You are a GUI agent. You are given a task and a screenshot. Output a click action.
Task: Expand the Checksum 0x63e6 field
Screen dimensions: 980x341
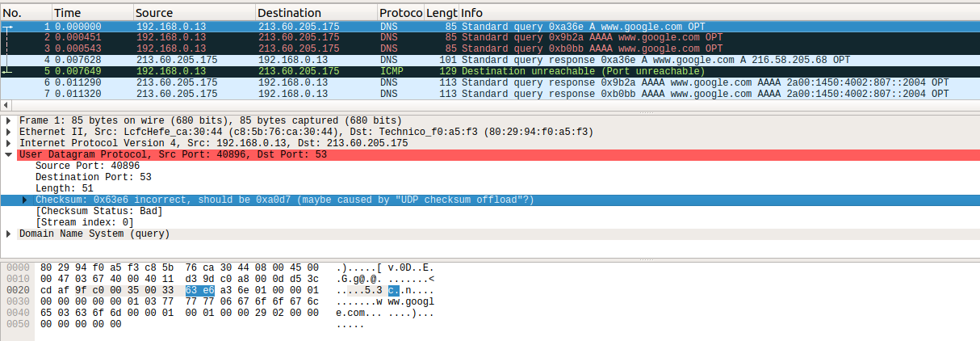click(x=25, y=200)
